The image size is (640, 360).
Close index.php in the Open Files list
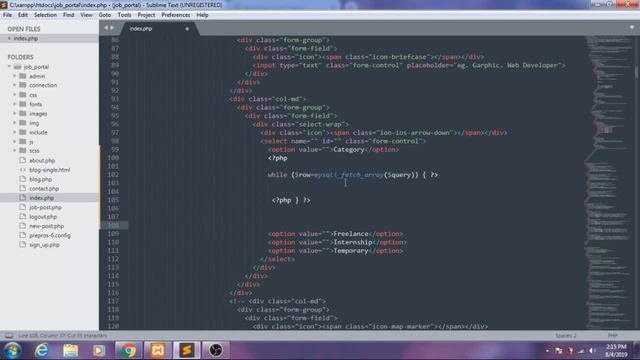9,38
